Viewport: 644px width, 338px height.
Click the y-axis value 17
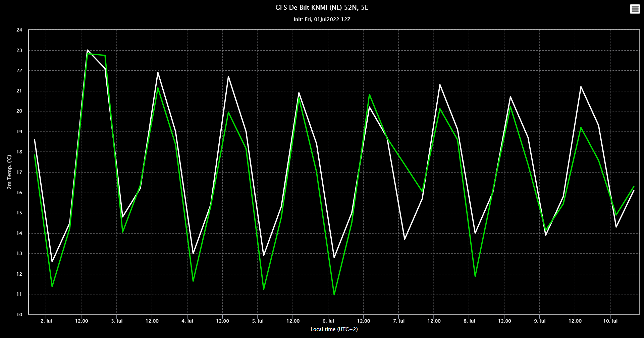(x=19, y=172)
